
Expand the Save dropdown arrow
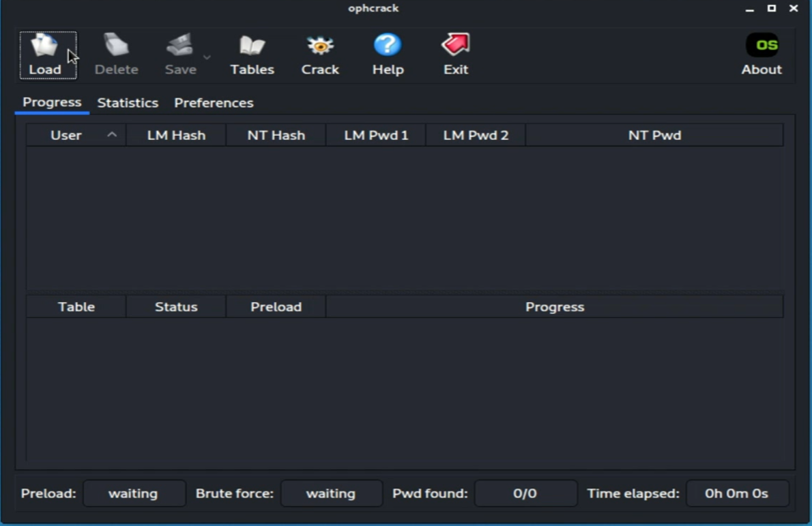coord(207,57)
